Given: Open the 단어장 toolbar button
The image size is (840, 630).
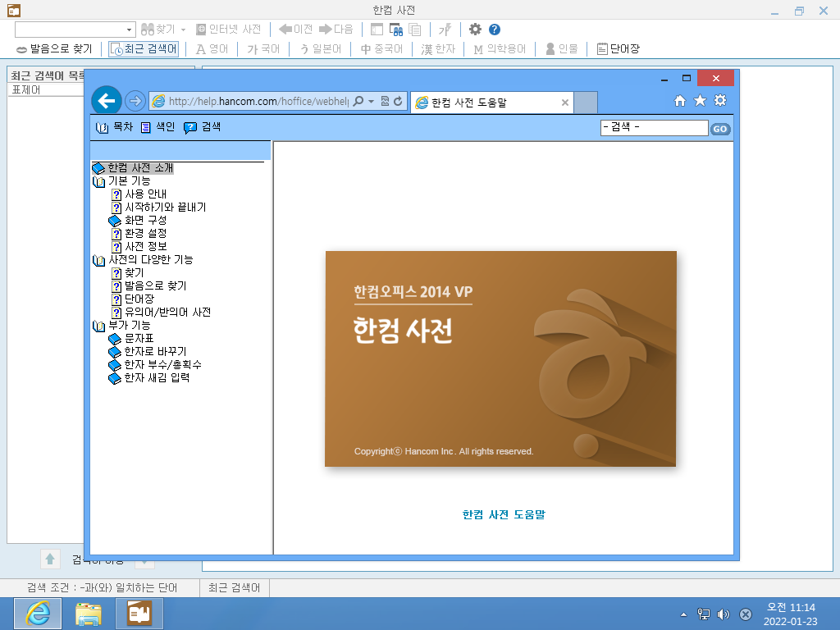Looking at the screenshot, I should [x=619, y=49].
